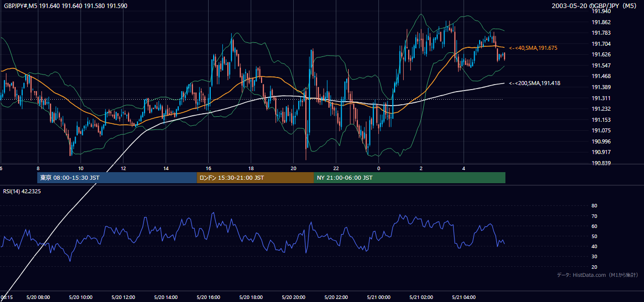Click hour label 22 under price chart
The width and height of the screenshot is (644, 302).
336,169
